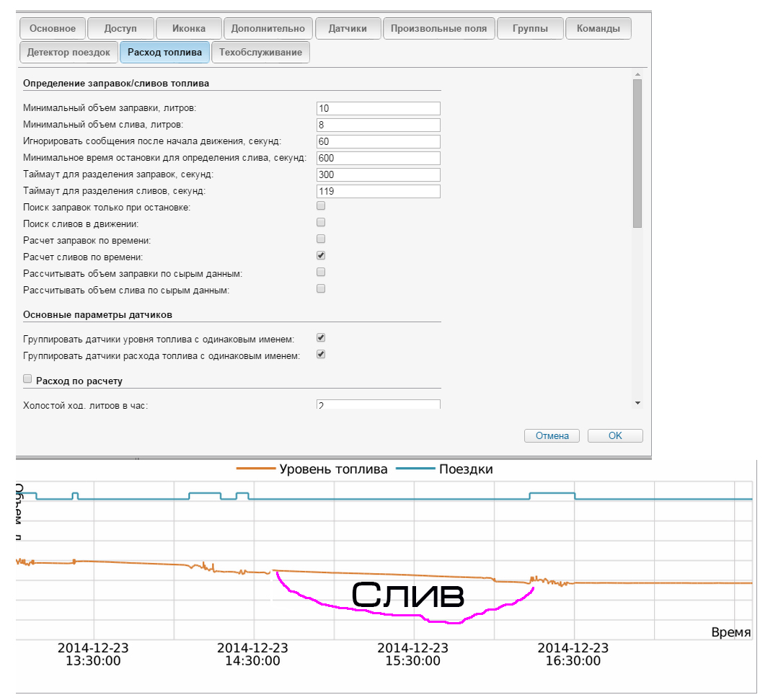773x700 pixels.
Task: Enable the Расход по расчету checkbox
Action: tap(28, 378)
